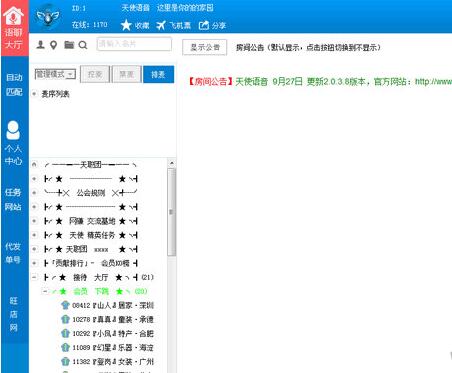Select the 网赚 交流基地 channel row
The image size is (452, 373).
point(91,221)
